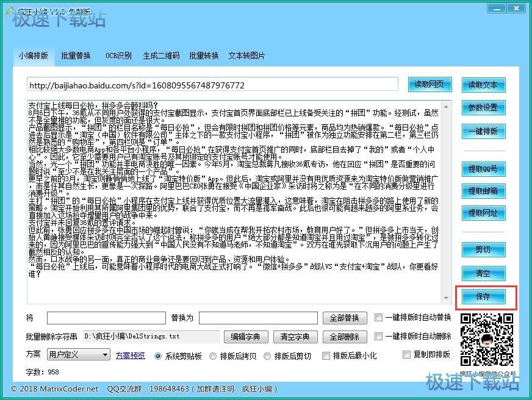Open the 批量转换 tab
The width and height of the screenshot is (532, 400).
tap(204, 55)
